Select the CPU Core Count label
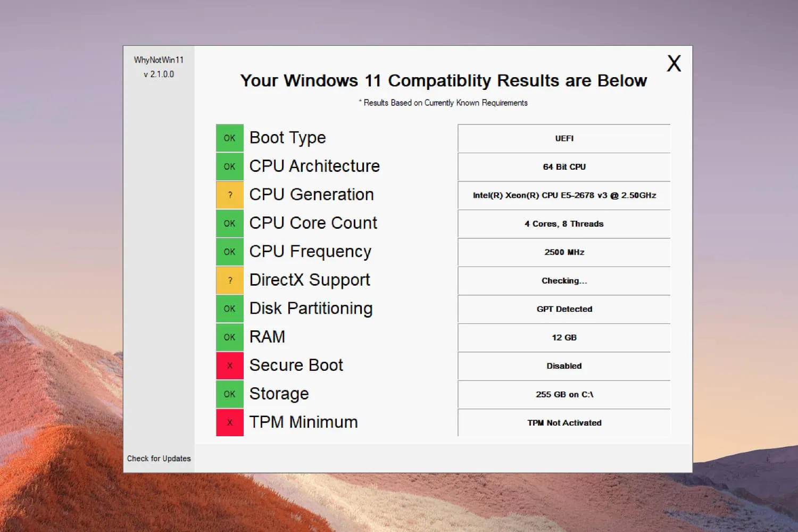798x532 pixels. click(x=313, y=223)
